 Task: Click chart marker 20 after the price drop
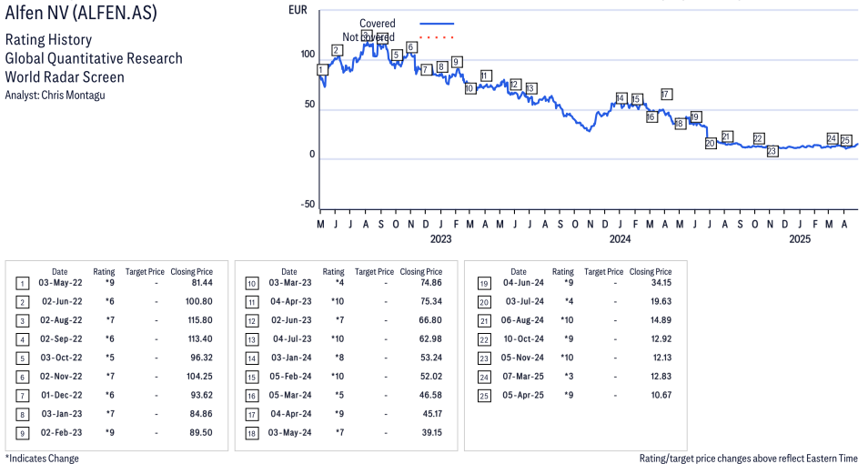(x=711, y=143)
